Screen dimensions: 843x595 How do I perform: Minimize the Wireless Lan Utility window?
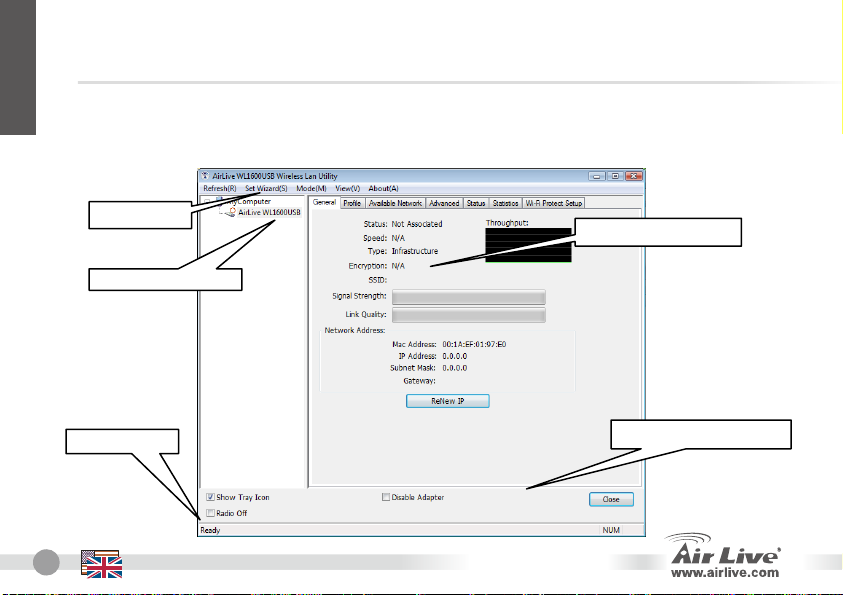click(597, 174)
